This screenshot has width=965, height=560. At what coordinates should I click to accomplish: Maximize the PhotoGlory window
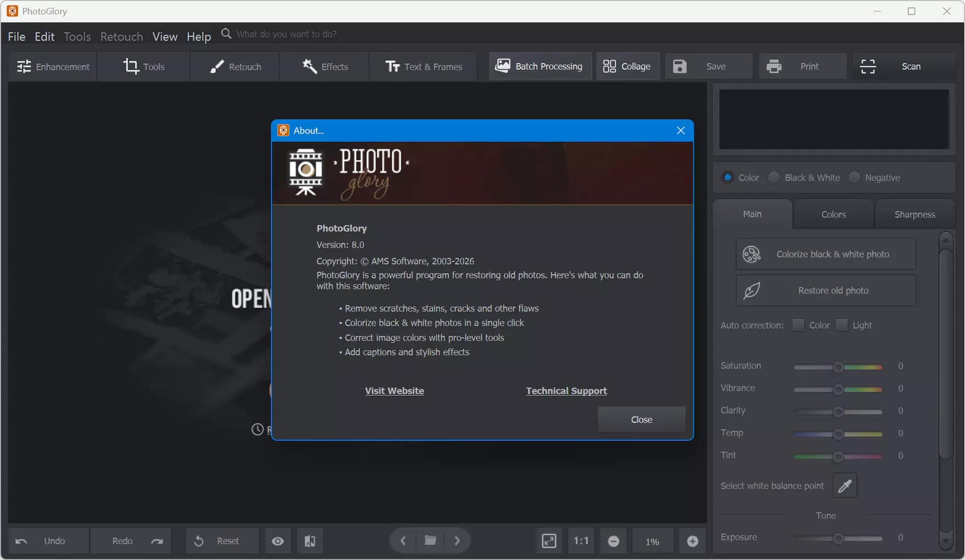[912, 11]
